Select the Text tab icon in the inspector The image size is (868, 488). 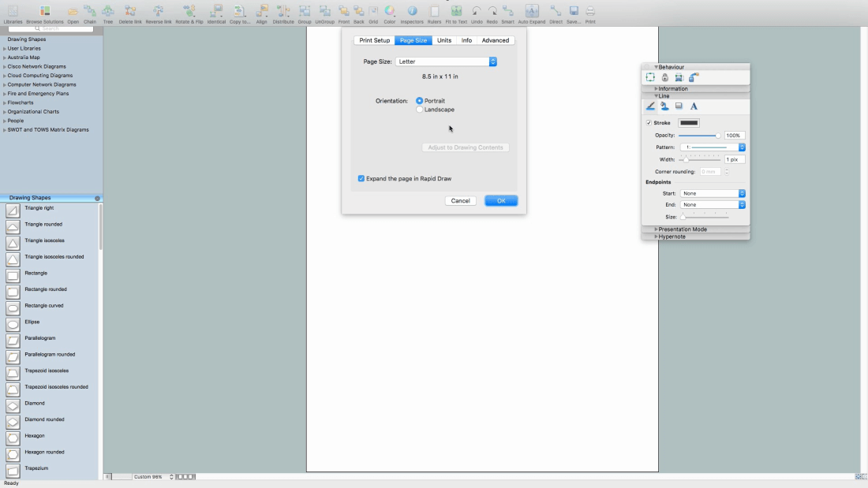(x=694, y=106)
